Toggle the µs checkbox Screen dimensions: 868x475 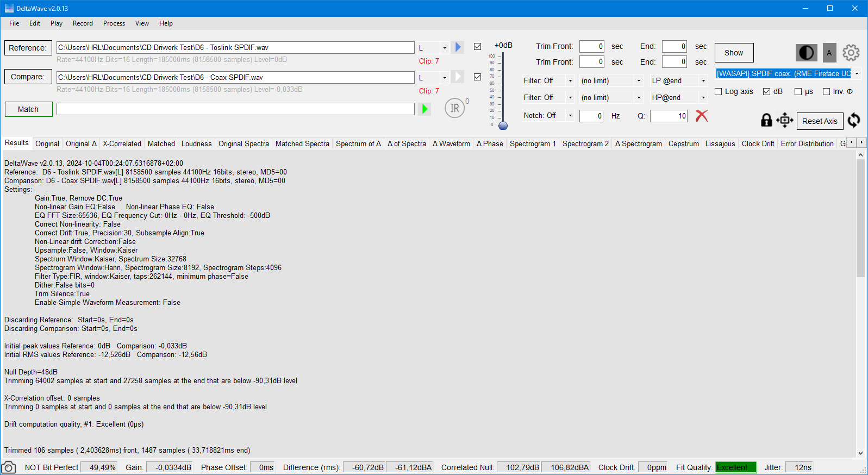click(798, 92)
